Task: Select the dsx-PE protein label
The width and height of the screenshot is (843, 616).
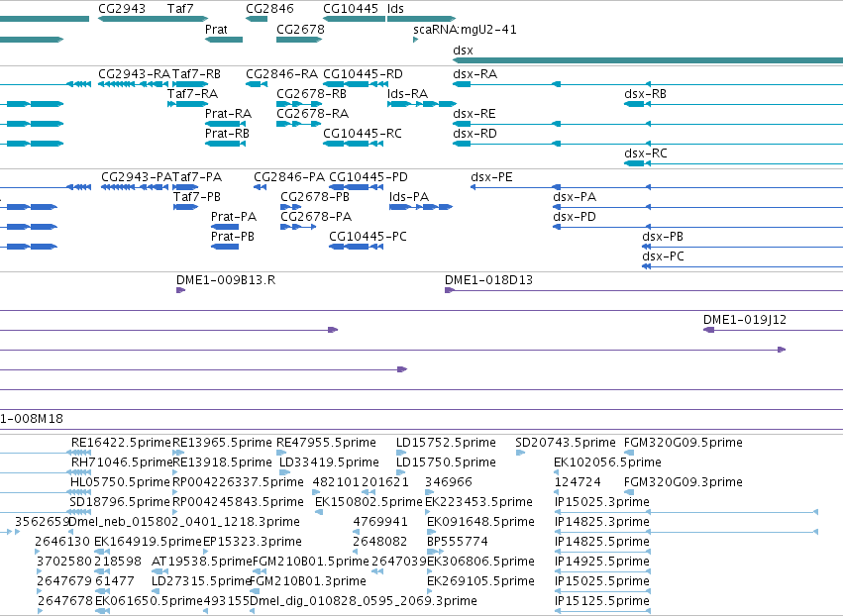Action: coord(491,177)
